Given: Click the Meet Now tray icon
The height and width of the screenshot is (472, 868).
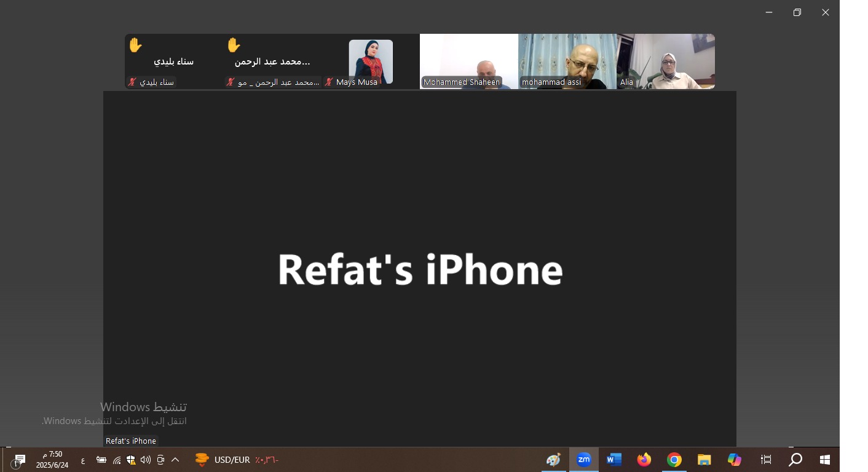Looking at the screenshot, I should click(160, 460).
